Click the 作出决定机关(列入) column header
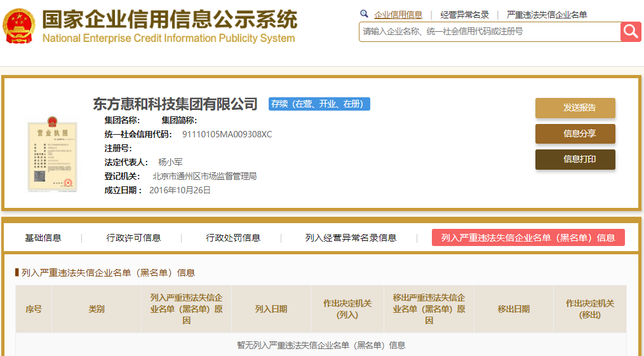 click(347, 309)
